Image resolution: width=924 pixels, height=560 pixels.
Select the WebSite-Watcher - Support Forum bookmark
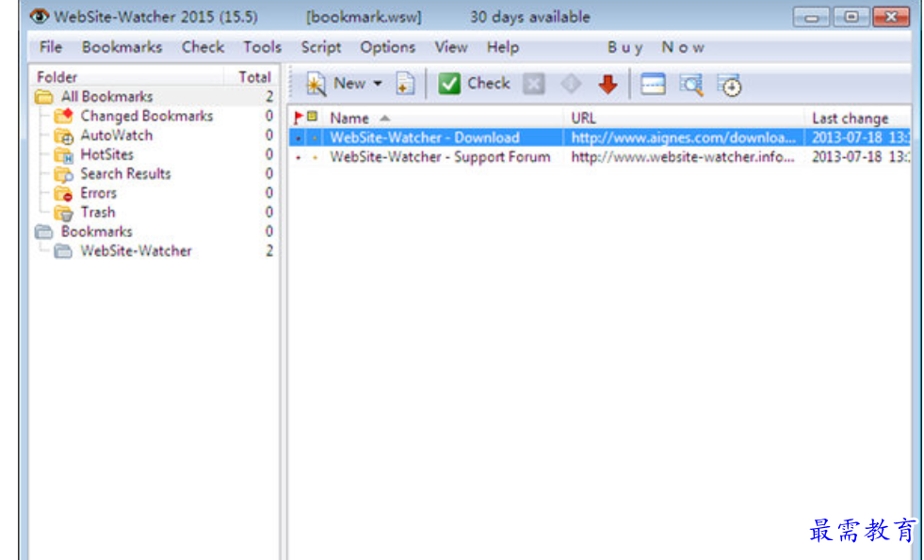[x=440, y=157]
